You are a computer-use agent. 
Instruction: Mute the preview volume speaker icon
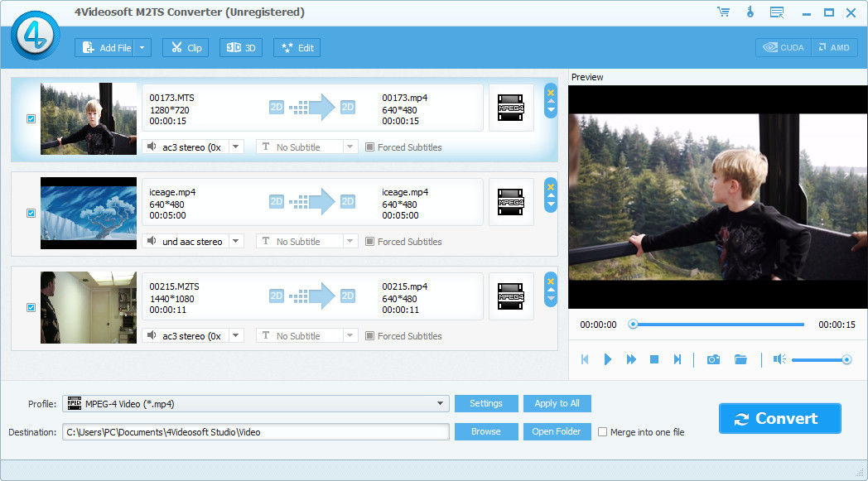[779, 360]
